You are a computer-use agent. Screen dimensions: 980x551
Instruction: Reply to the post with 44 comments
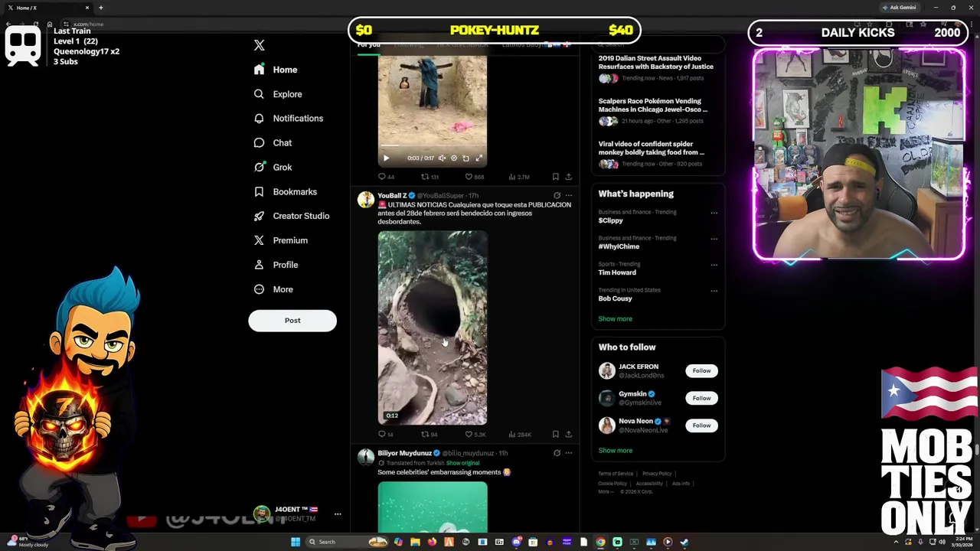tap(386, 177)
